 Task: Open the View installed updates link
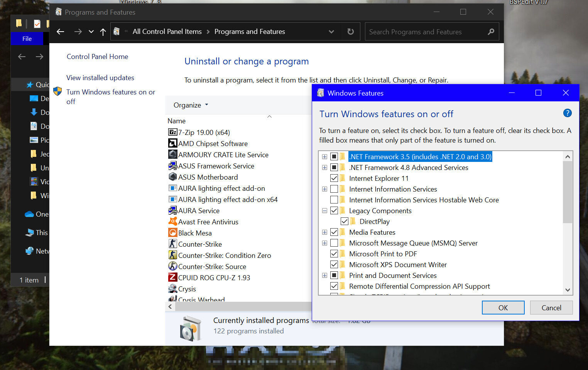coord(100,78)
